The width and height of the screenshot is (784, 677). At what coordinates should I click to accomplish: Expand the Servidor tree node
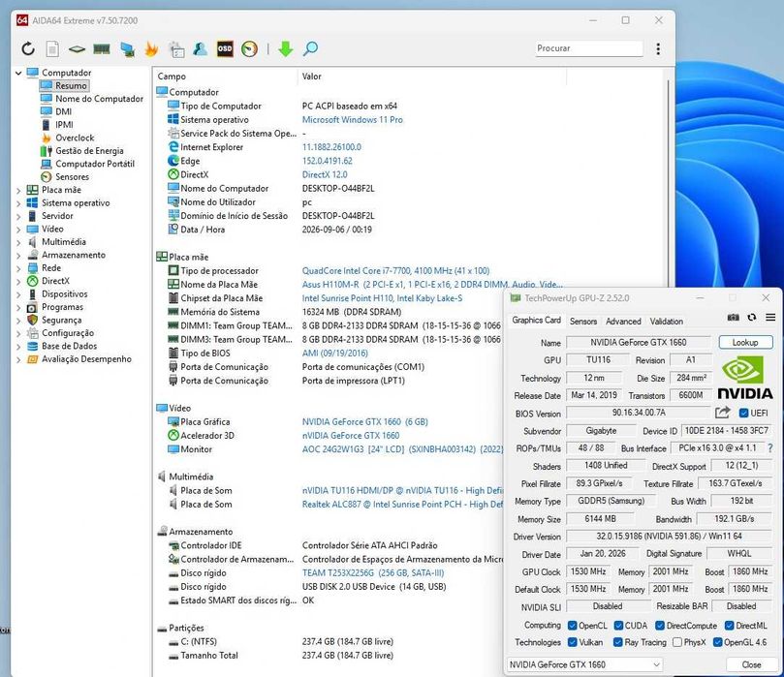tap(18, 216)
